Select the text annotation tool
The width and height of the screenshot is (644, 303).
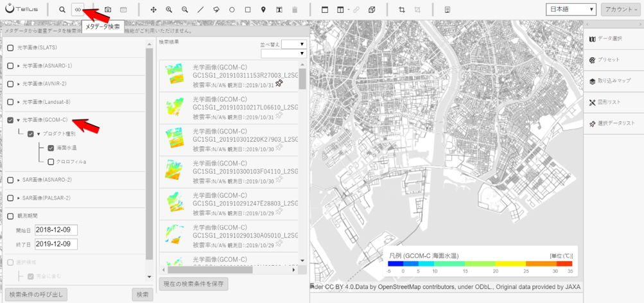tap(279, 10)
